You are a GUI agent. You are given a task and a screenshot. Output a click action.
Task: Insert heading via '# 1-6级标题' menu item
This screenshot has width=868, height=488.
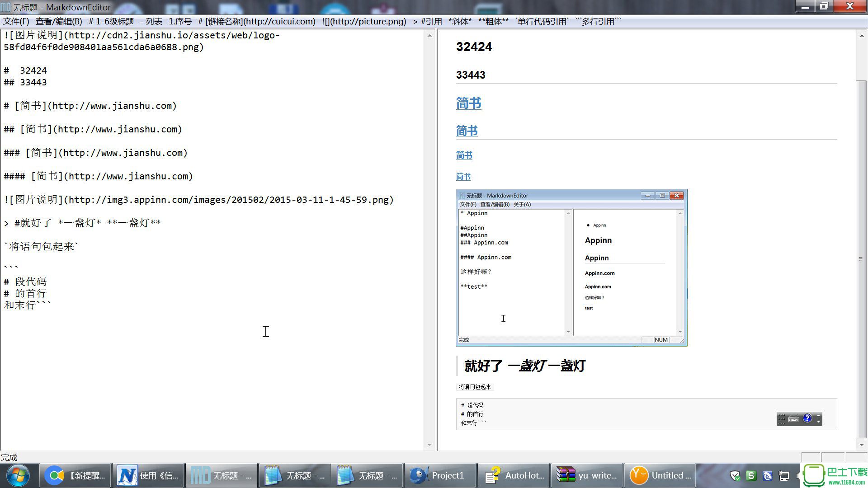[x=112, y=21]
